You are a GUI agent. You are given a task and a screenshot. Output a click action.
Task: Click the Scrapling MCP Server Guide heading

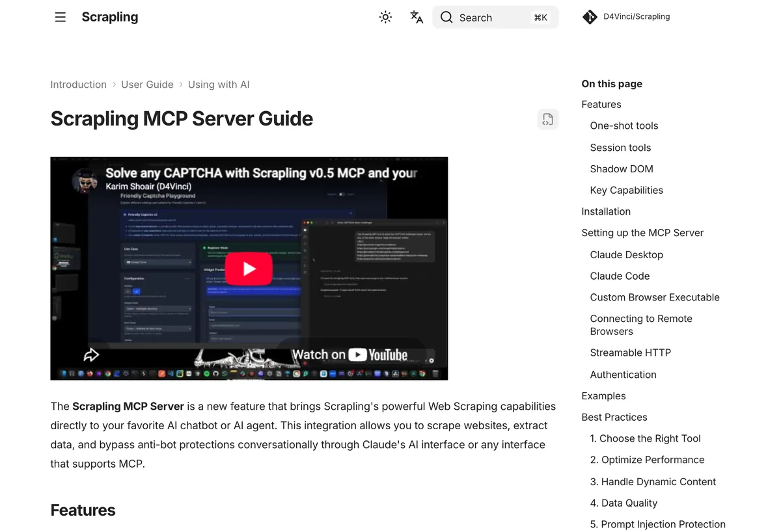point(182,119)
